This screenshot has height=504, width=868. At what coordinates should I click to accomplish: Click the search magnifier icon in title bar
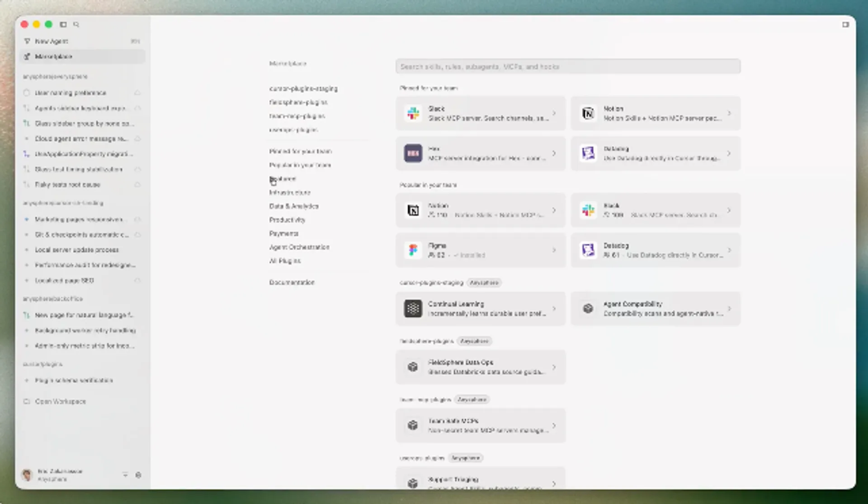76,24
